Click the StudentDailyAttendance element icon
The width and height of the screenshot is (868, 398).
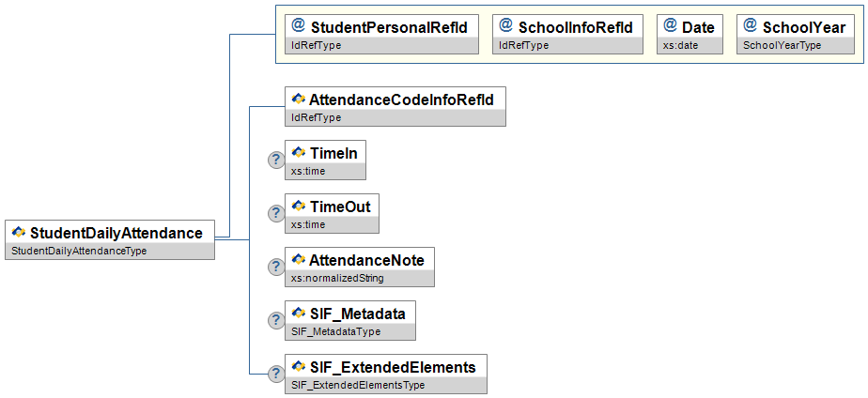pos(19,232)
